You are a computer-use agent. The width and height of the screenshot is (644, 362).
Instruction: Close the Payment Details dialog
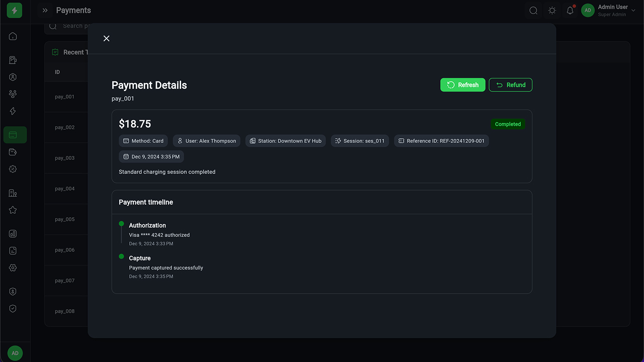pyautogui.click(x=106, y=39)
